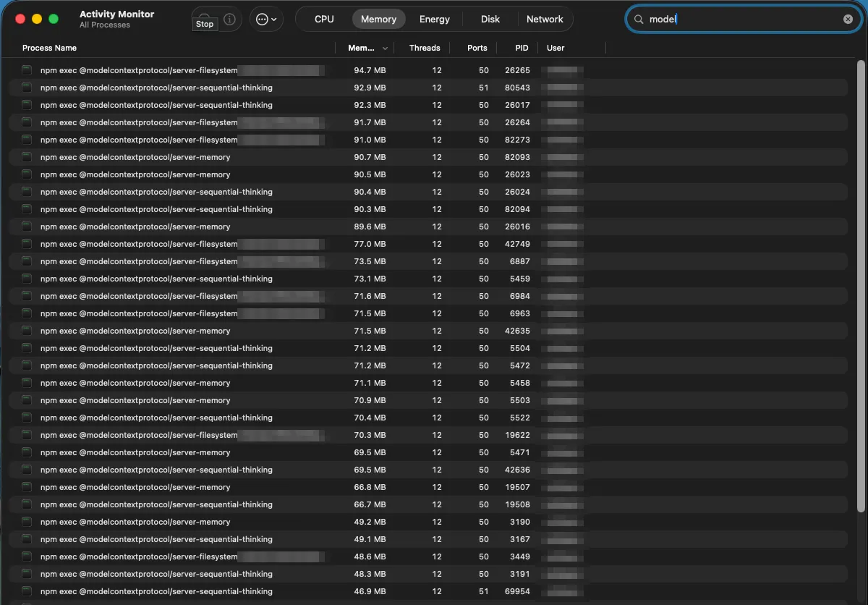Click the process icon for PID 26264
The image size is (868, 605).
27,122
